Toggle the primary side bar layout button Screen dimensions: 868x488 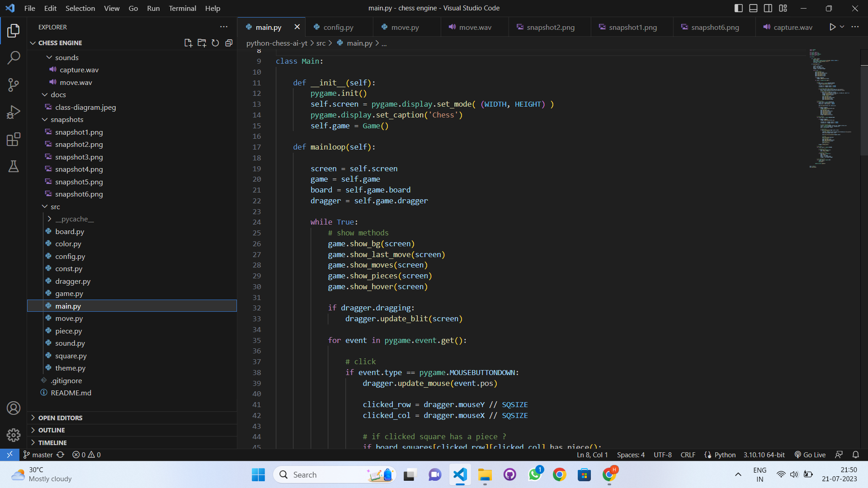pos(739,8)
